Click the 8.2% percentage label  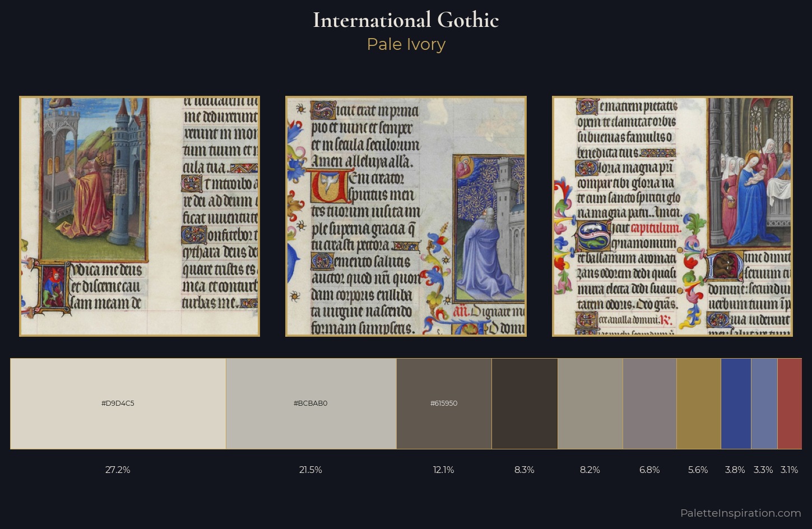590,470
